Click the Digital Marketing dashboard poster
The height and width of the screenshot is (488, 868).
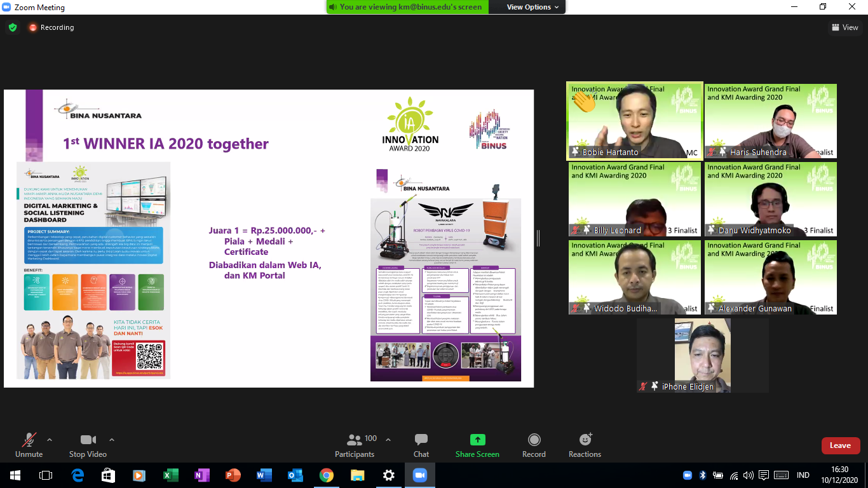tap(93, 270)
